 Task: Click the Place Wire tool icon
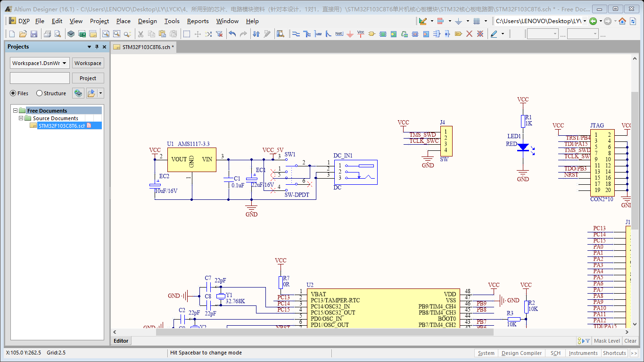(x=296, y=34)
